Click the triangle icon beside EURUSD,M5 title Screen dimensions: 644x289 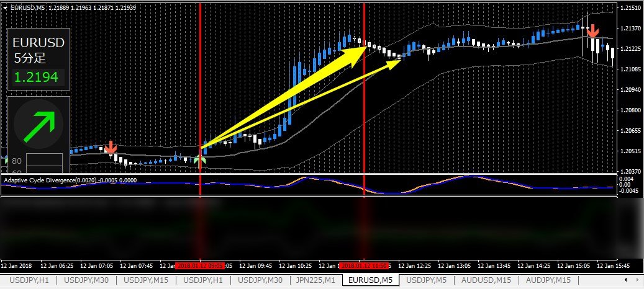tap(6, 7)
